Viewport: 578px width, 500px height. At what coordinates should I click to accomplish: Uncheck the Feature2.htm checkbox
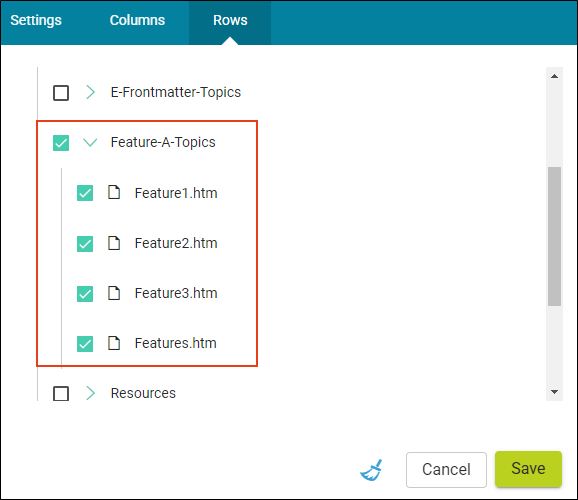click(85, 244)
